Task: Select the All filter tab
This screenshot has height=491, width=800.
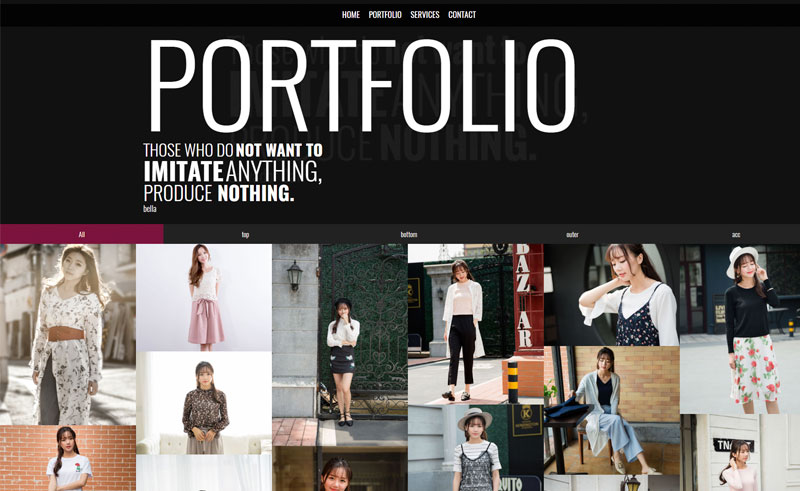Action: pos(82,234)
